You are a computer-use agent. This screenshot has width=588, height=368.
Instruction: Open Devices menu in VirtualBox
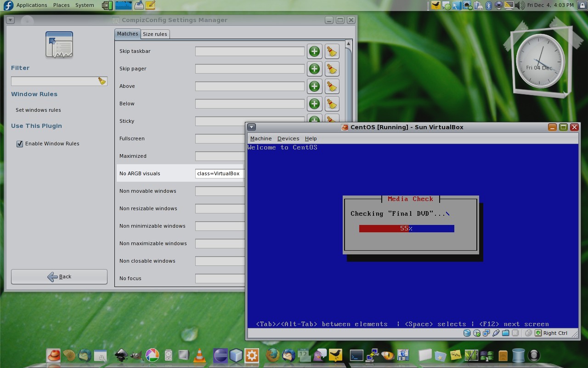288,138
